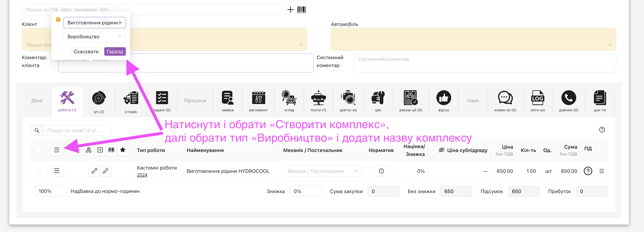Screen dimensions: 644x232
Task: Expand the Автомобіль dropdown chevron
Action: click(610, 45)
